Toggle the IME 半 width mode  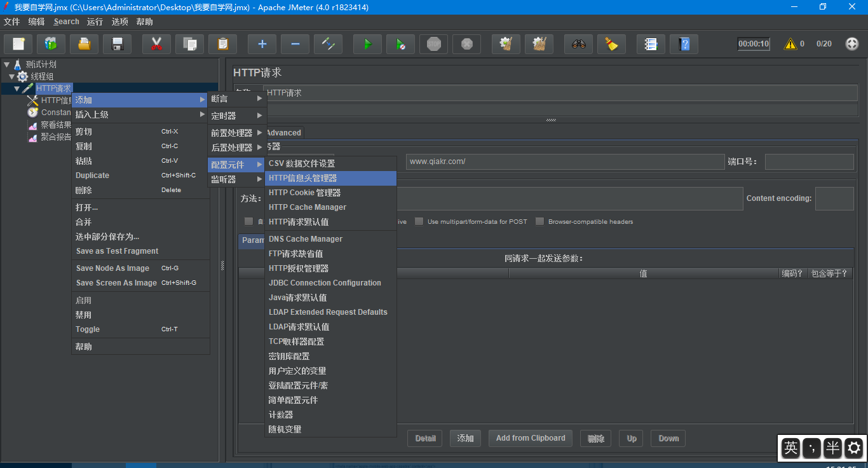(x=832, y=448)
